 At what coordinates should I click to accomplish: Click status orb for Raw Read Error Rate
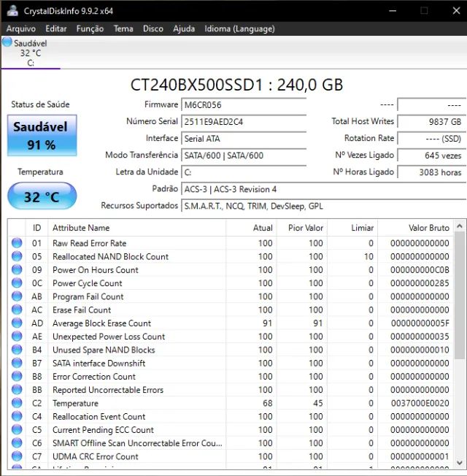(x=17, y=243)
